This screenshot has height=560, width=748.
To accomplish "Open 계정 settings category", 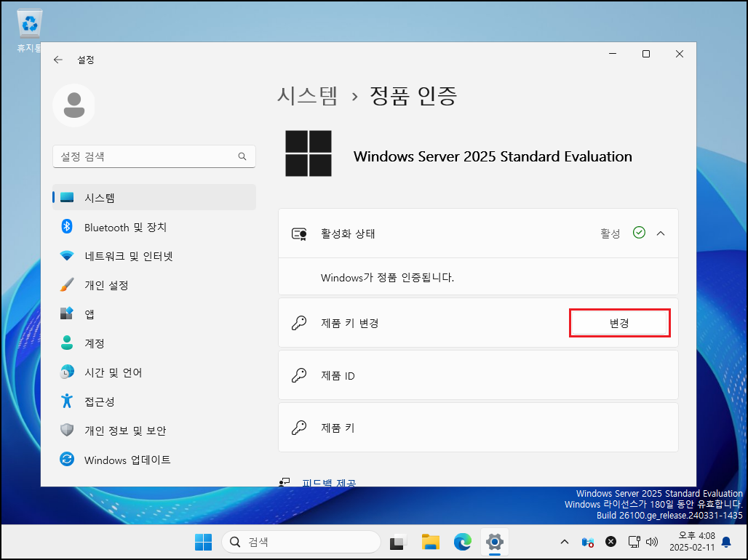I will tap(154, 343).
